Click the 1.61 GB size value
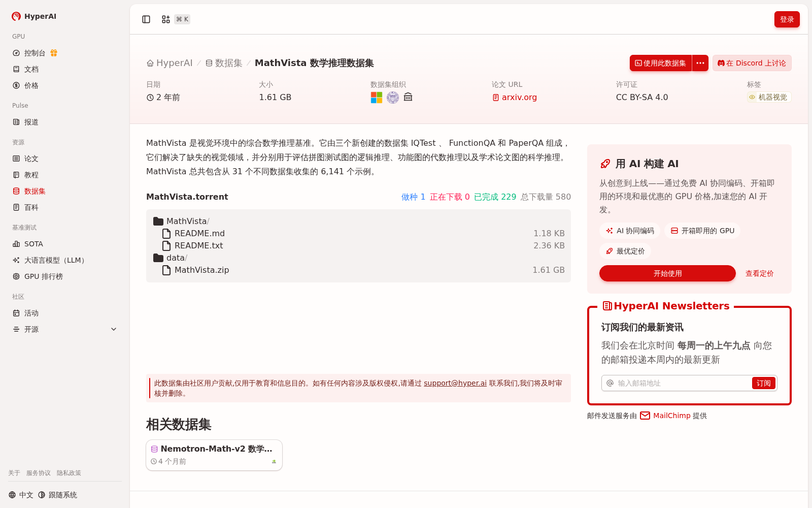 tap(275, 97)
